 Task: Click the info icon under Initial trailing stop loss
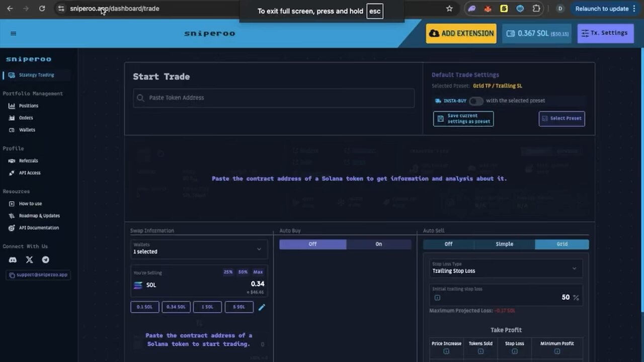pos(437,298)
